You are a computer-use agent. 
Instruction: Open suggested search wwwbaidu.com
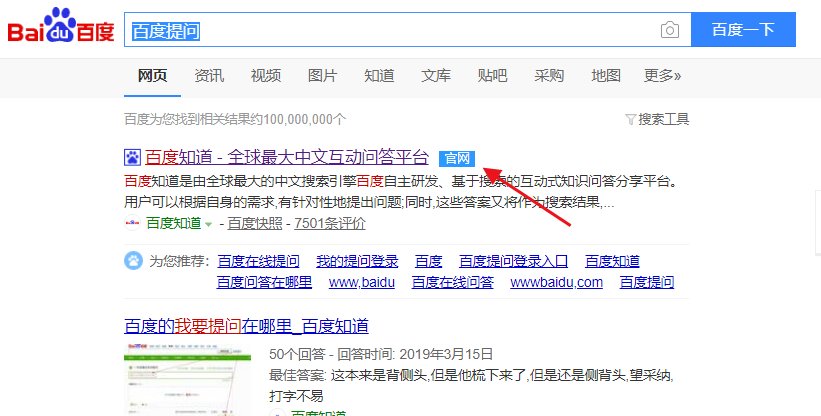pyautogui.click(x=557, y=283)
